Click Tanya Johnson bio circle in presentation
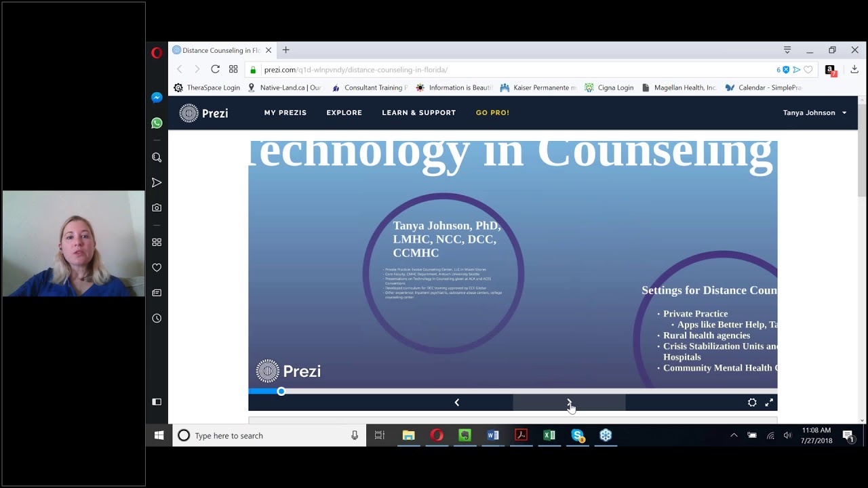 pyautogui.click(x=443, y=273)
